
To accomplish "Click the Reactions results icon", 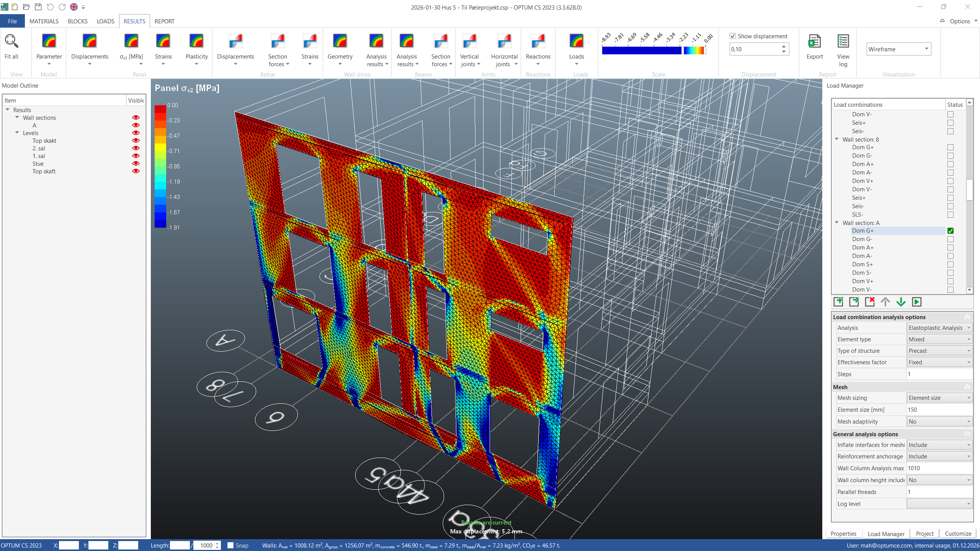I will (538, 41).
